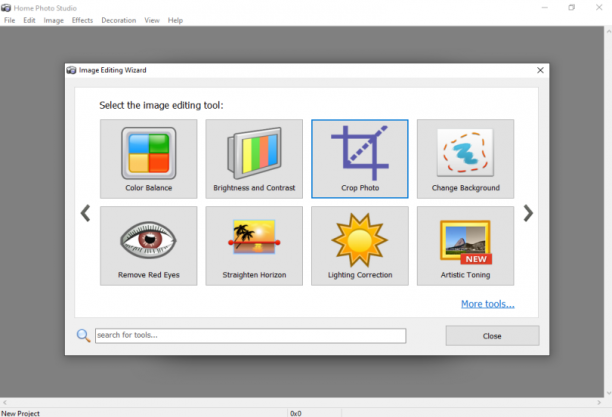
Task: Open the Decoration menu
Action: (119, 20)
